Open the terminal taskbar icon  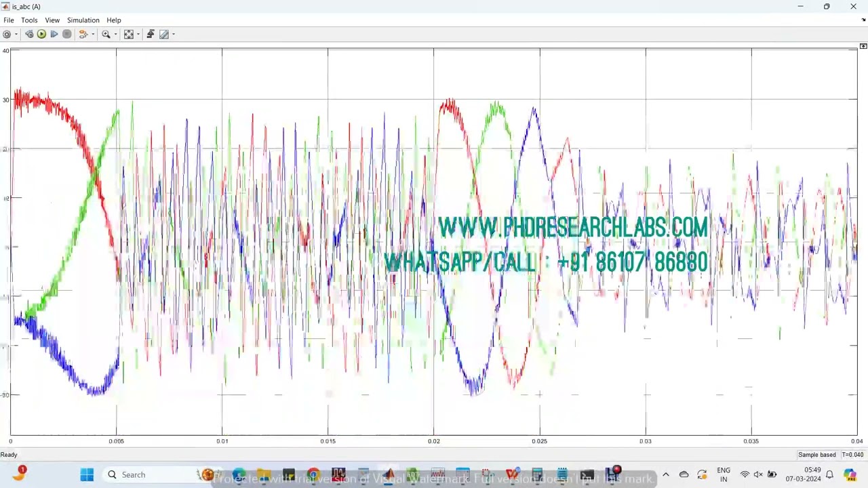point(587,474)
